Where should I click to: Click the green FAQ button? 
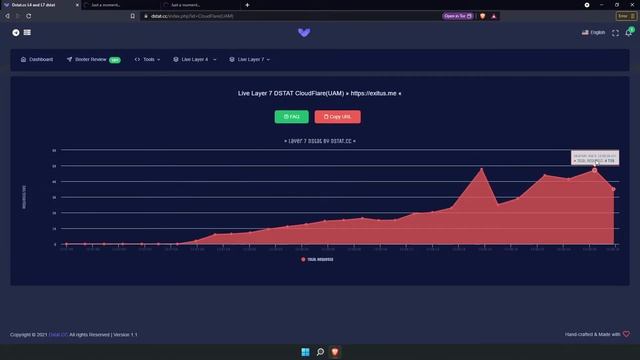291,117
